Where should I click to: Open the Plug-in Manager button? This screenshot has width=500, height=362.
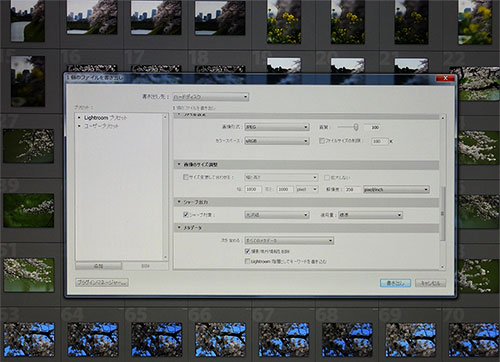point(102,283)
